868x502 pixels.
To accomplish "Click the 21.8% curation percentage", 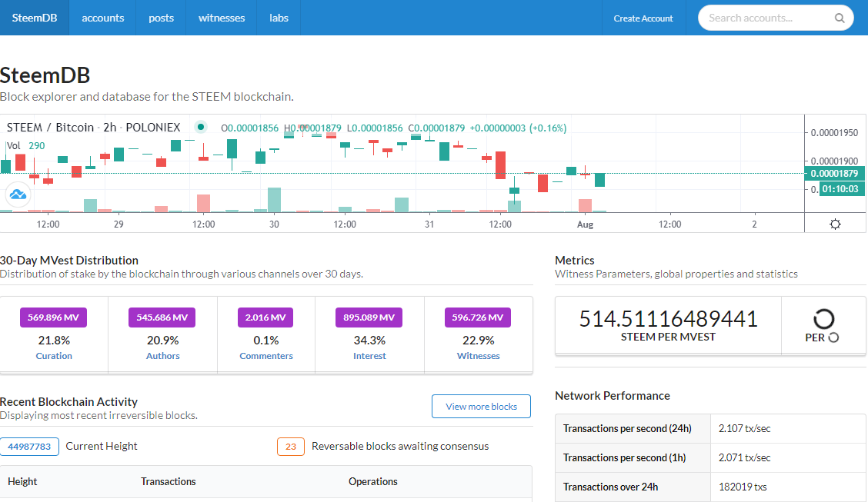I will point(54,340).
